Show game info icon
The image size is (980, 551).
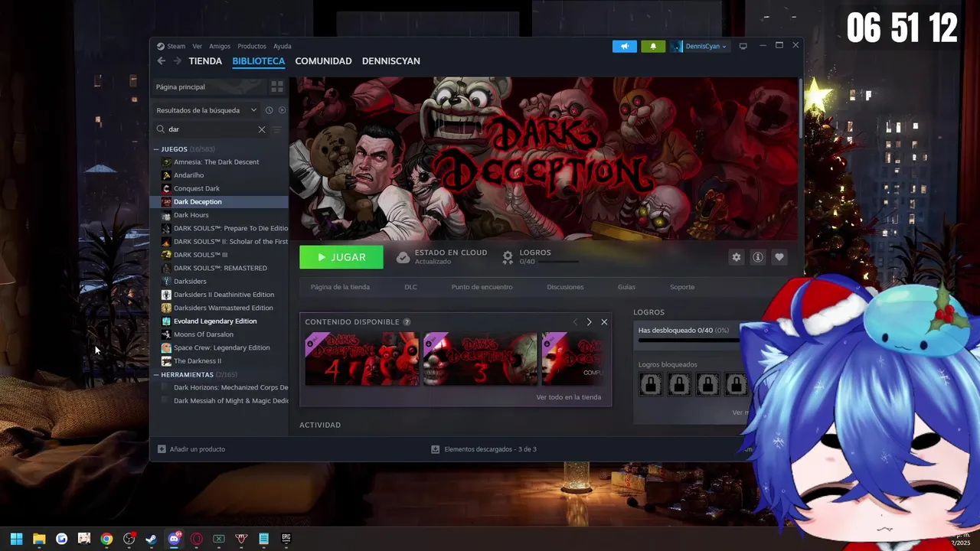[x=758, y=257]
